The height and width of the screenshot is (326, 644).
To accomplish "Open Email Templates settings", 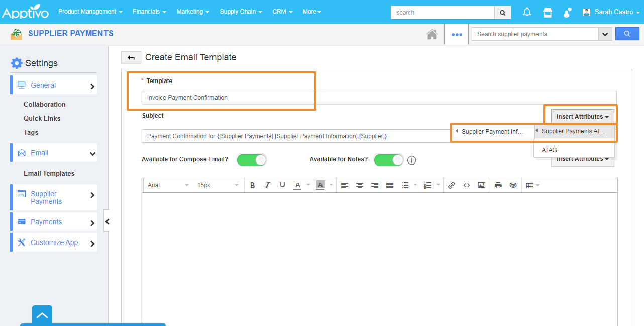I will click(x=49, y=173).
